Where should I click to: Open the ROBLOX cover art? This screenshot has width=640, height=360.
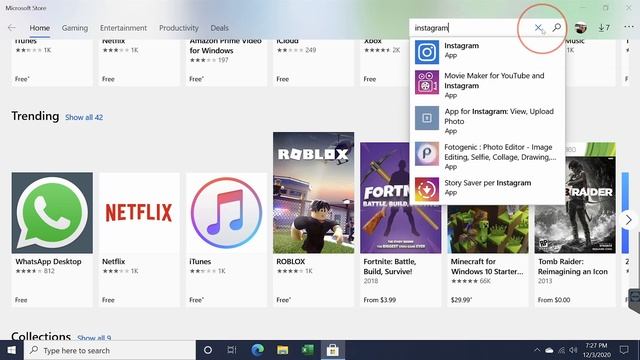pyautogui.click(x=313, y=193)
